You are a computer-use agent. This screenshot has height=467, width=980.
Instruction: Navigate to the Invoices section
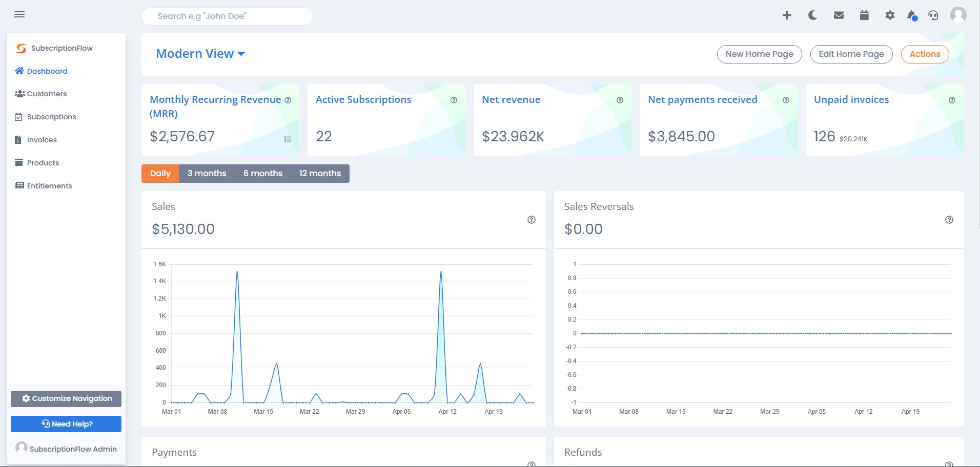pyautogui.click(x=42, y=139)
